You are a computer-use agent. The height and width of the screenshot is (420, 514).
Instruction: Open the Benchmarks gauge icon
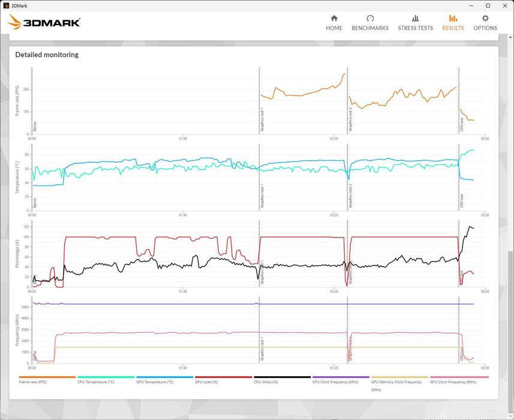coord(370,18)
